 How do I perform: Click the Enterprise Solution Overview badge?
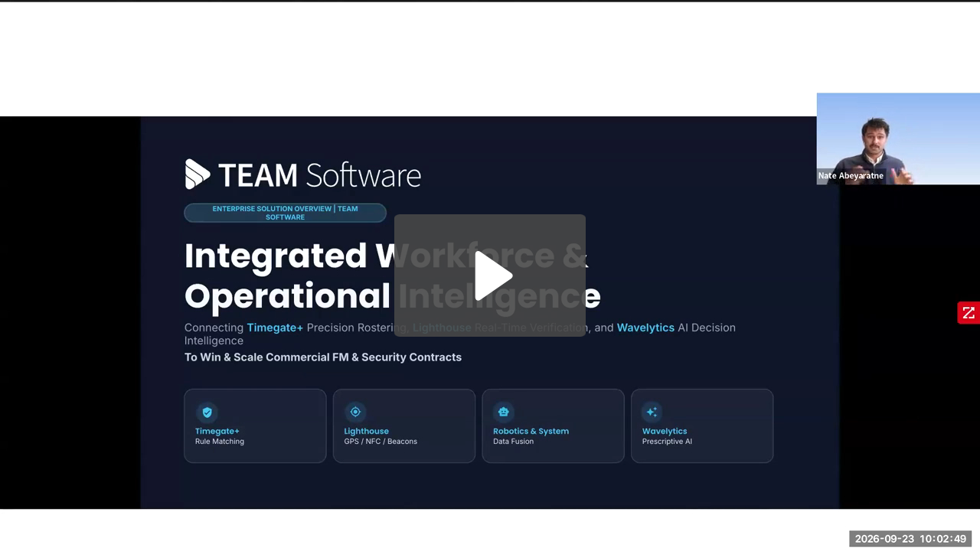click(285, 213)
